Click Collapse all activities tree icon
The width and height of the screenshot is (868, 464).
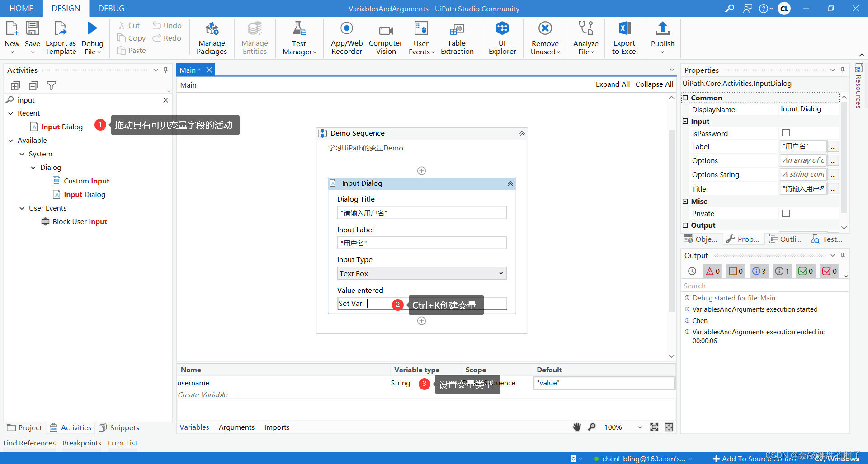click(33, 86)
